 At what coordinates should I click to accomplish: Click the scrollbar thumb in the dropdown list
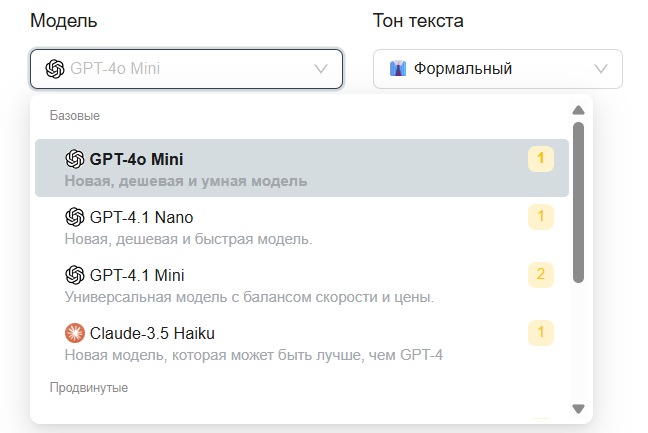(579, 202)
